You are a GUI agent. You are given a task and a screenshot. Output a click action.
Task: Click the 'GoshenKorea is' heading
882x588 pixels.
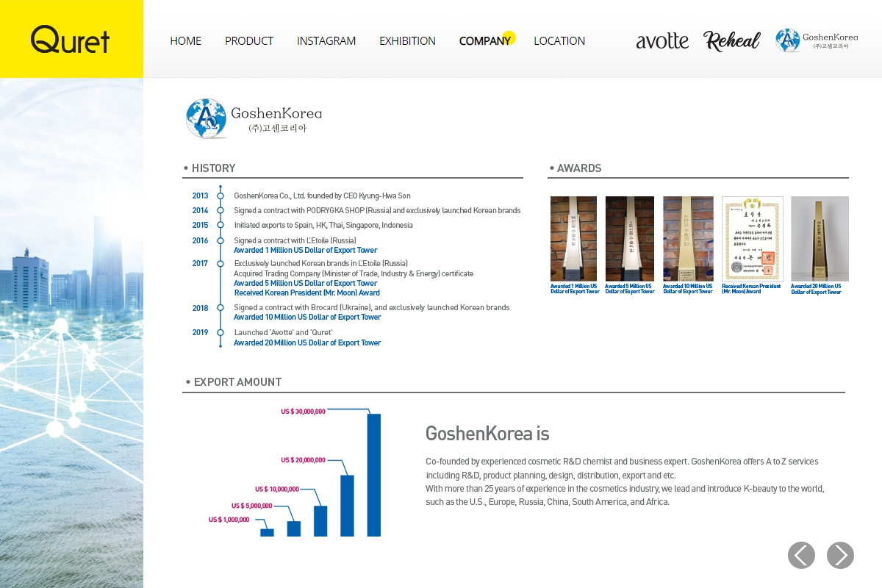coord(487,433)
